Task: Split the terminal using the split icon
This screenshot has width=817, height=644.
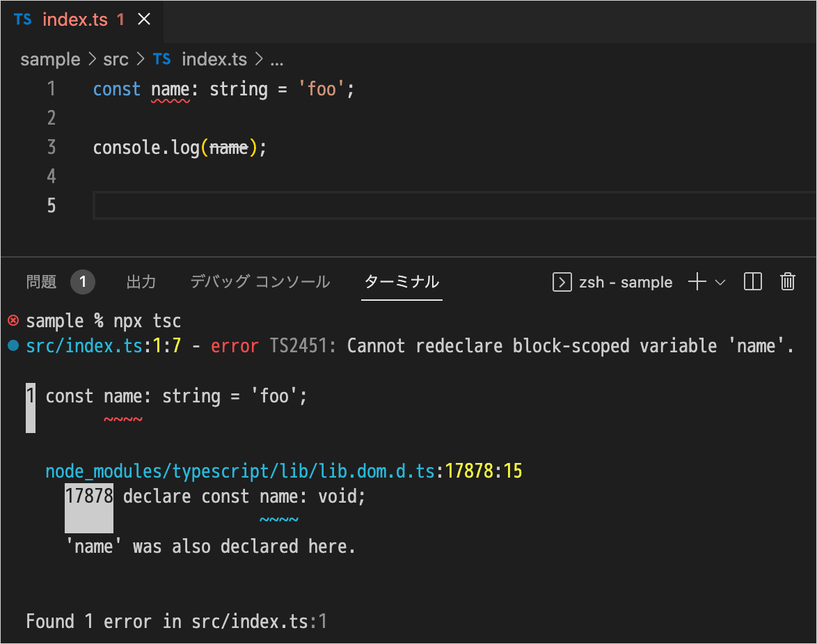Action: pos(753,282)
